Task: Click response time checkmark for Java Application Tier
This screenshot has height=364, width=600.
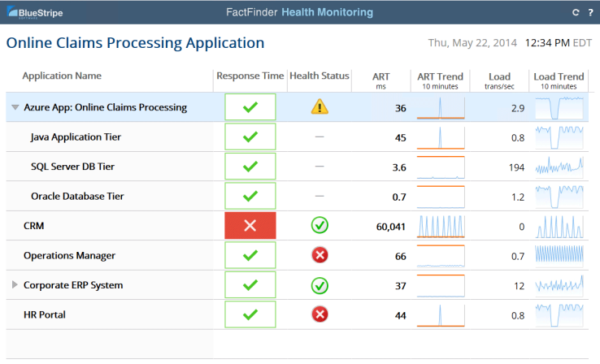Action: point(250,137)
